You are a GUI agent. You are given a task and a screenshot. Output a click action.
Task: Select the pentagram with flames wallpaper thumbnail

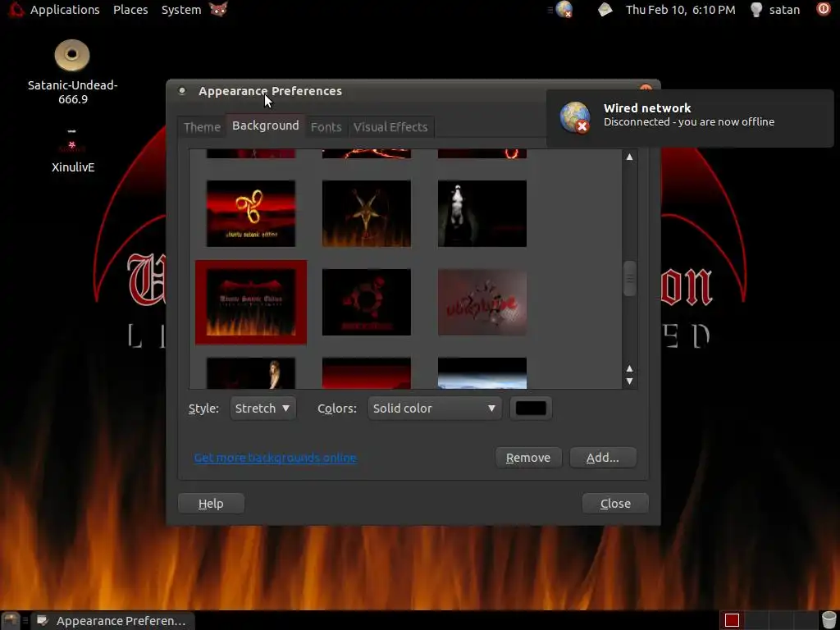pyautogui.click(x=367, y=214)
